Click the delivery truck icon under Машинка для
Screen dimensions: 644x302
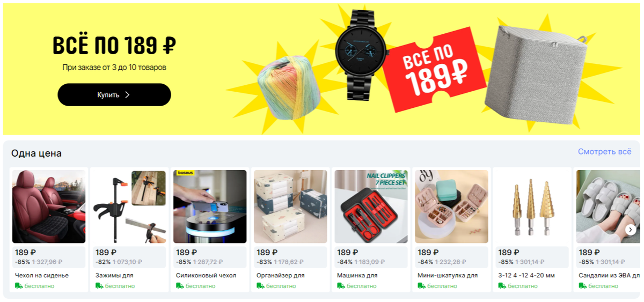[341, 286]
